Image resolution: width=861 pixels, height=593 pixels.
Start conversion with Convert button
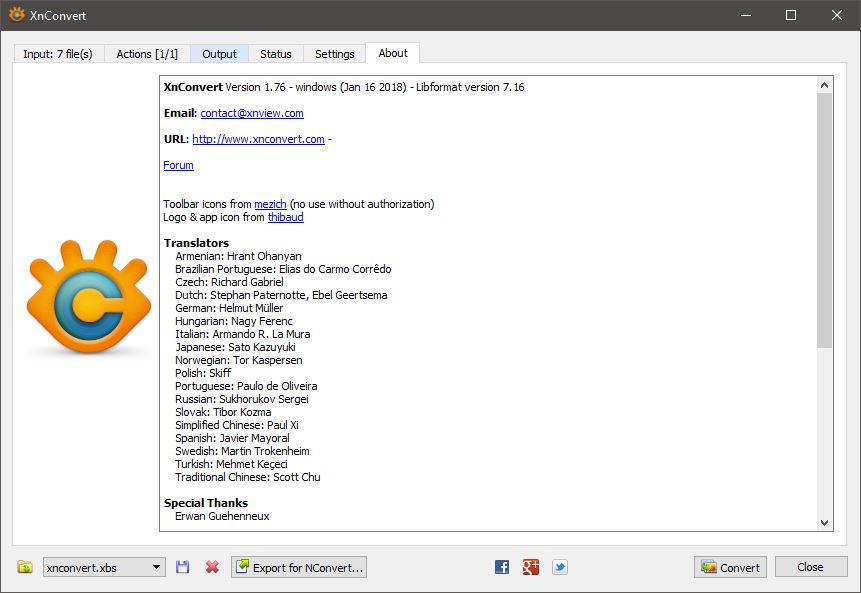coord(730,567)
